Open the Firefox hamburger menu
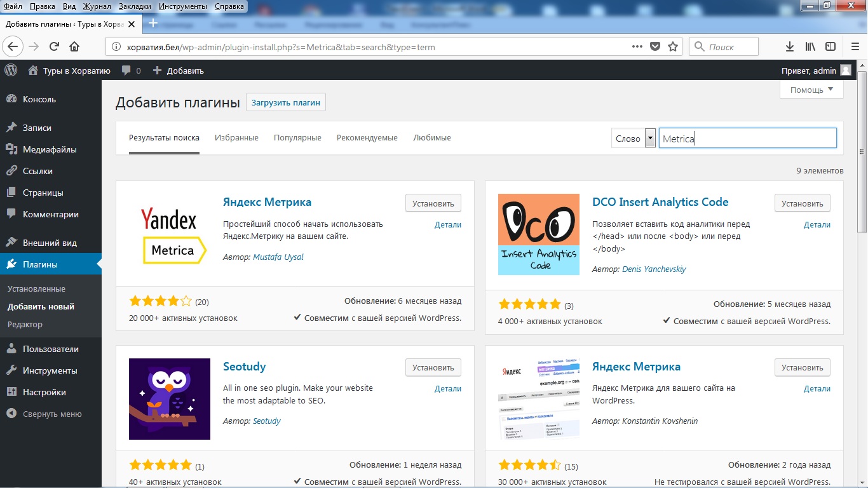868x488 pixels. [x=855, y=46]
